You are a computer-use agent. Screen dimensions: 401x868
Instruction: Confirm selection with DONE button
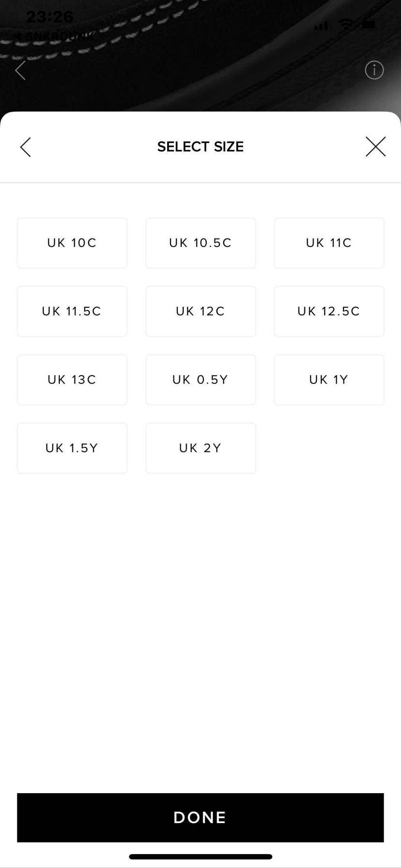pyautogui.click(x=200, y=817)
